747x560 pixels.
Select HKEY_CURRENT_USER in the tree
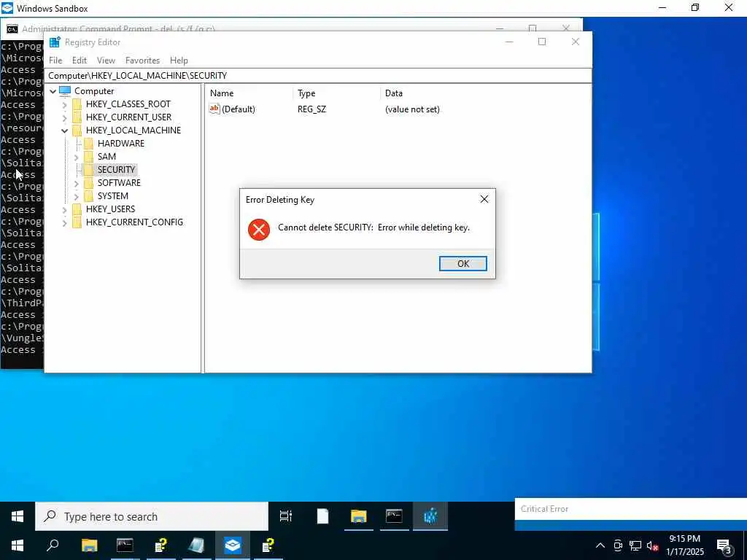128,117
